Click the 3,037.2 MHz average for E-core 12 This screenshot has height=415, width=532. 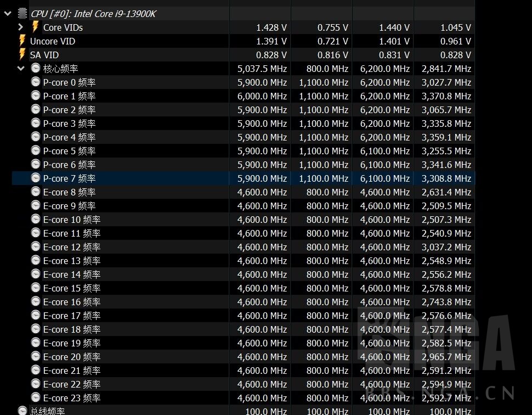[446, 247]
